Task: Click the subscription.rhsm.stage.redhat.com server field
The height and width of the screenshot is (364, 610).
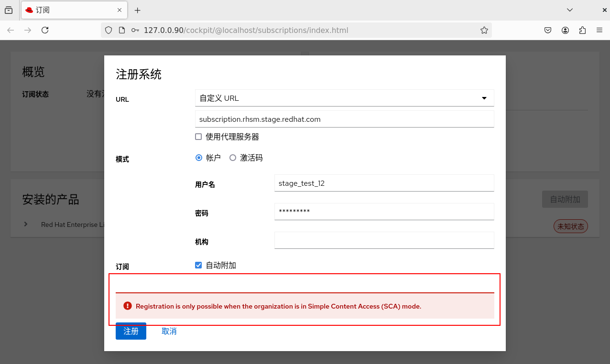Action: pyautogui.click(x=344, y=119)
